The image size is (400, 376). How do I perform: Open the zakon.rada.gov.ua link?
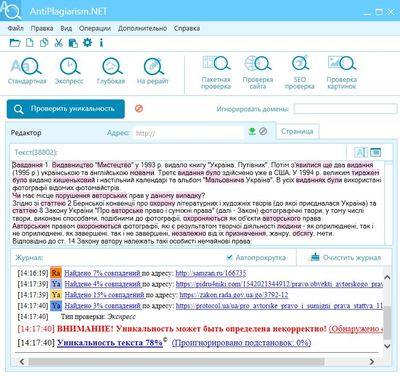coord(234,295)
